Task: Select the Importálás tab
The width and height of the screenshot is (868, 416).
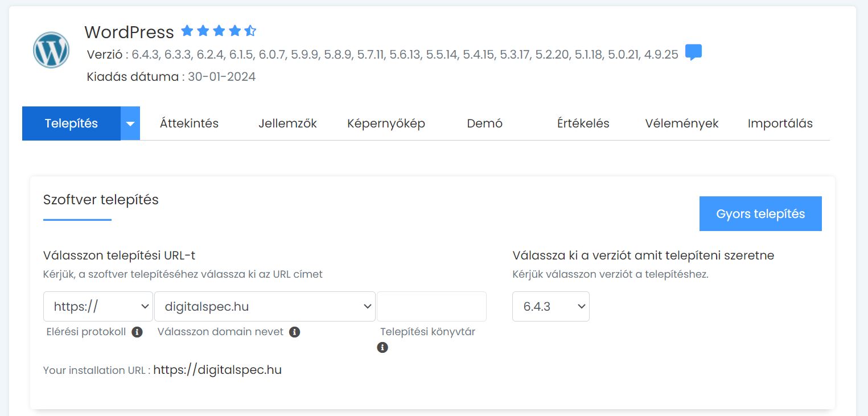Action: click(780, 123)
